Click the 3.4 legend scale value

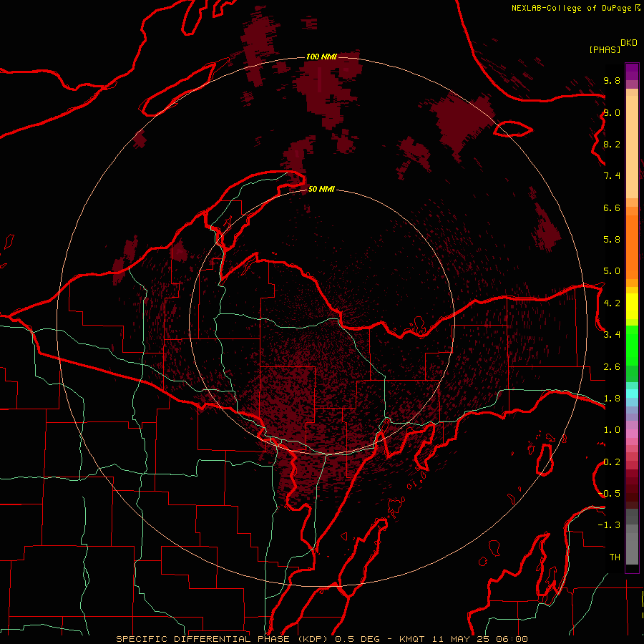click(x=612, y=335)
